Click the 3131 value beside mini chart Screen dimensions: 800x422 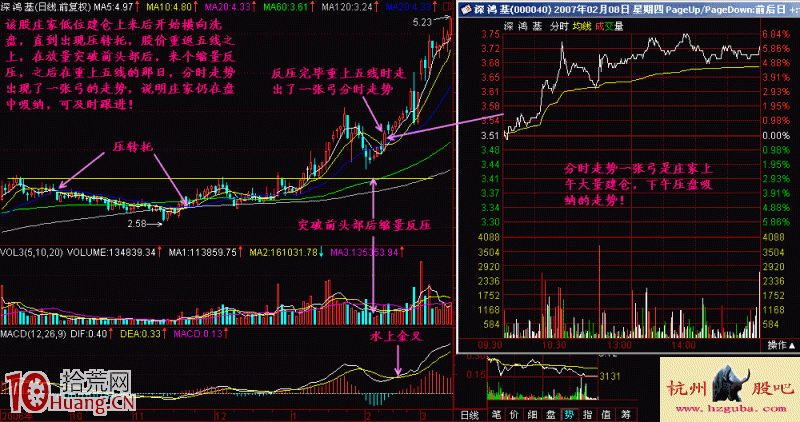[x=610, y=376]
